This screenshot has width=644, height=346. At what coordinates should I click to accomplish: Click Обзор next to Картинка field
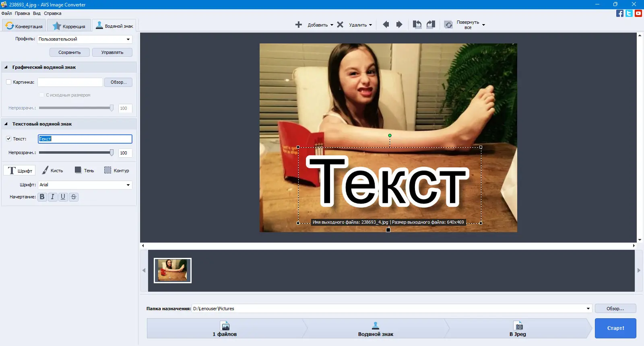pyautogui.click(x=119, y=82)
